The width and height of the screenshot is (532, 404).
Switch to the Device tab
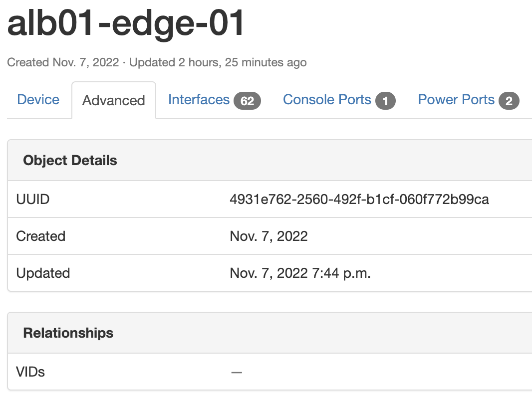click(38, 100)
